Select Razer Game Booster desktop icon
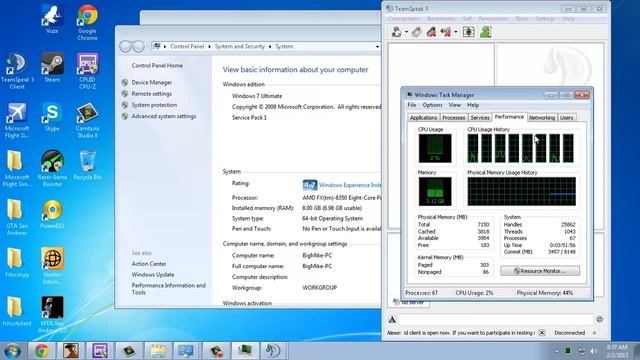 [x=52, y=169]
